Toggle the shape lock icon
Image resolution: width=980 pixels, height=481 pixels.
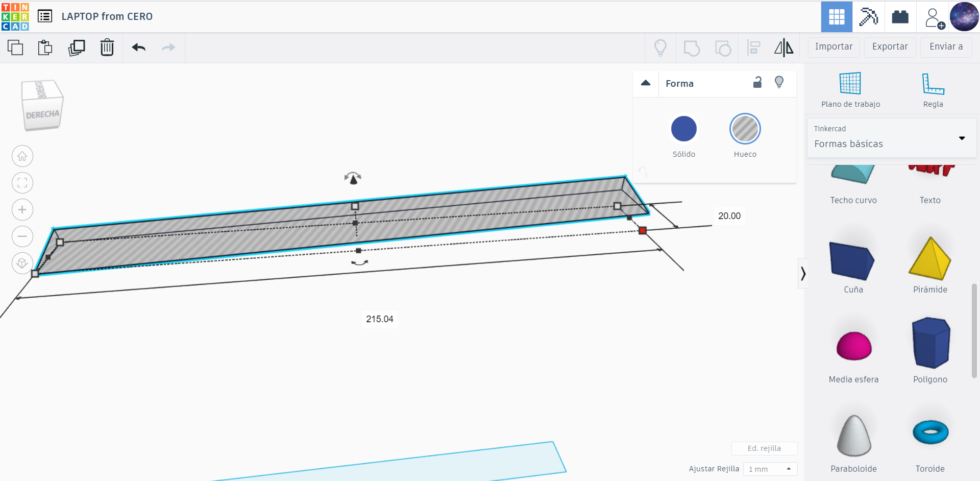757,82
